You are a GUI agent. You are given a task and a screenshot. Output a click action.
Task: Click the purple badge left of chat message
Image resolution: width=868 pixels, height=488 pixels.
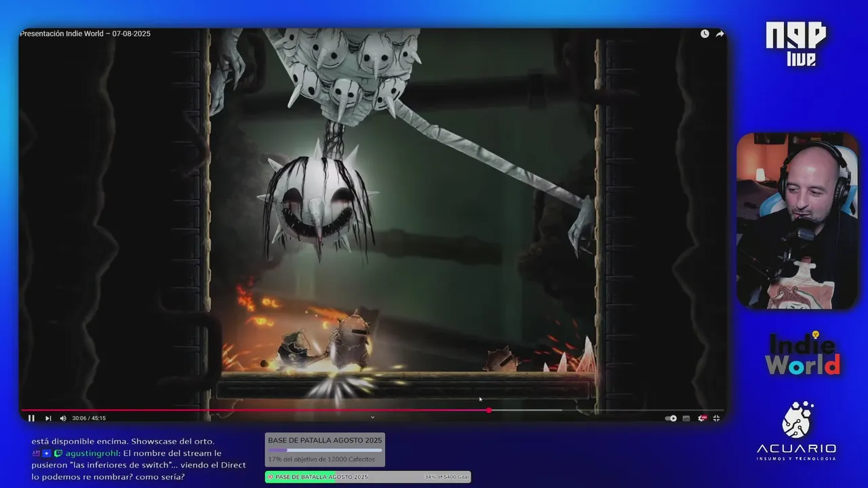pos(36,453)
